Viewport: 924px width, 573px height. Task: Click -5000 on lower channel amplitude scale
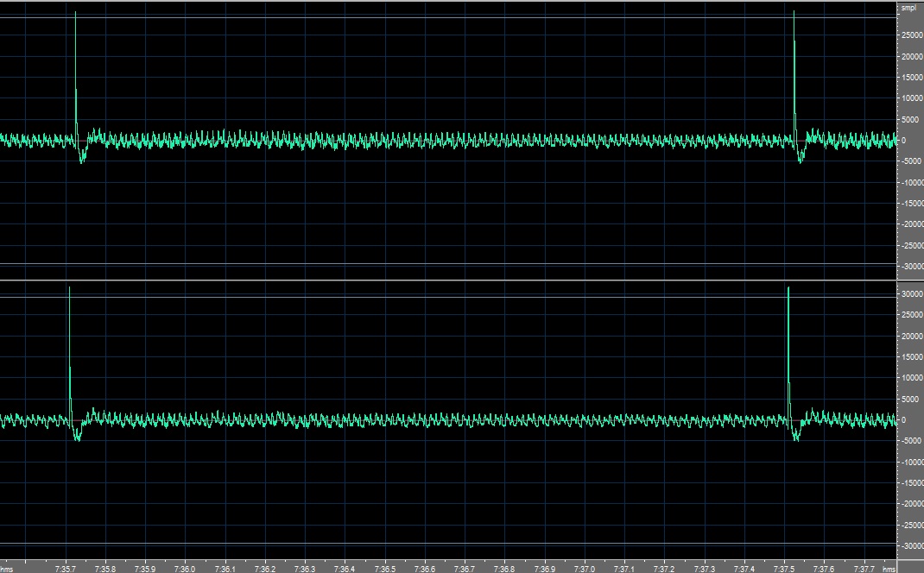tap(911, 440)
